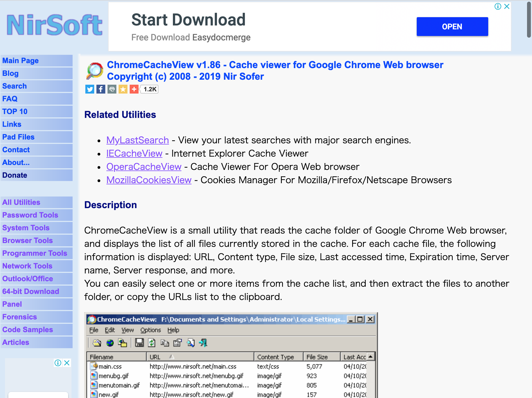Open the cache folder via the folder toolbar icon
532x398 pixels.
[x=96, y=343]
